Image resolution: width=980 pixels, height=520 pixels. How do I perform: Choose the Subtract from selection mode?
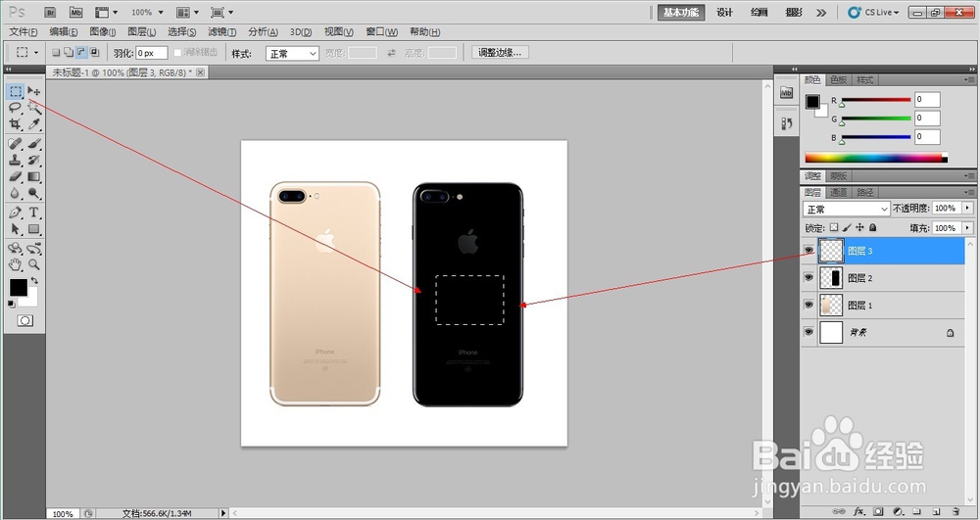81,53
